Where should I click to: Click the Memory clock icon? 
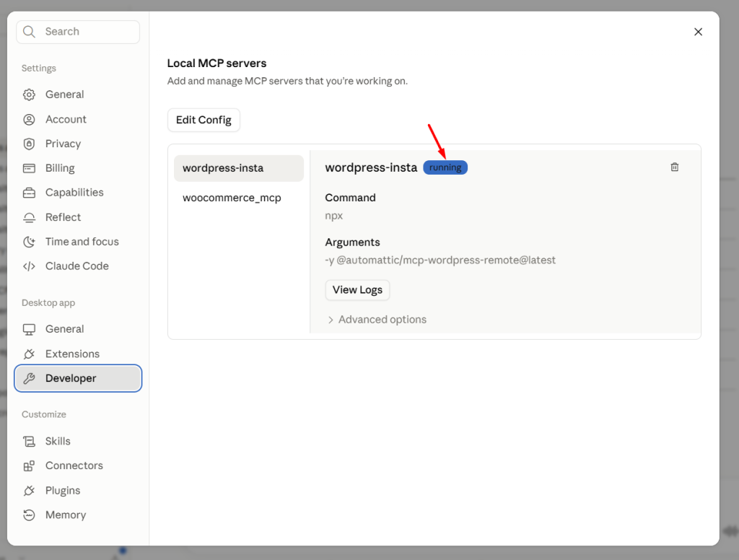click(x=29, y=515)
